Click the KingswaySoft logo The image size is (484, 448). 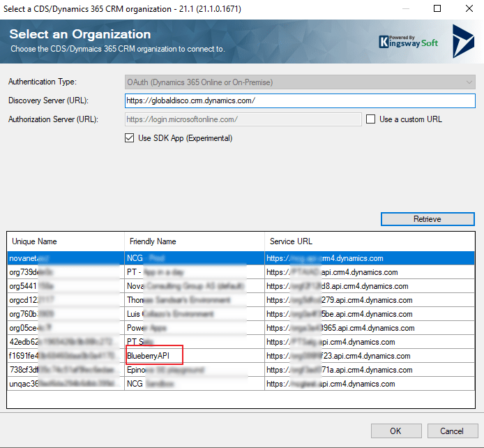point(409,42)
